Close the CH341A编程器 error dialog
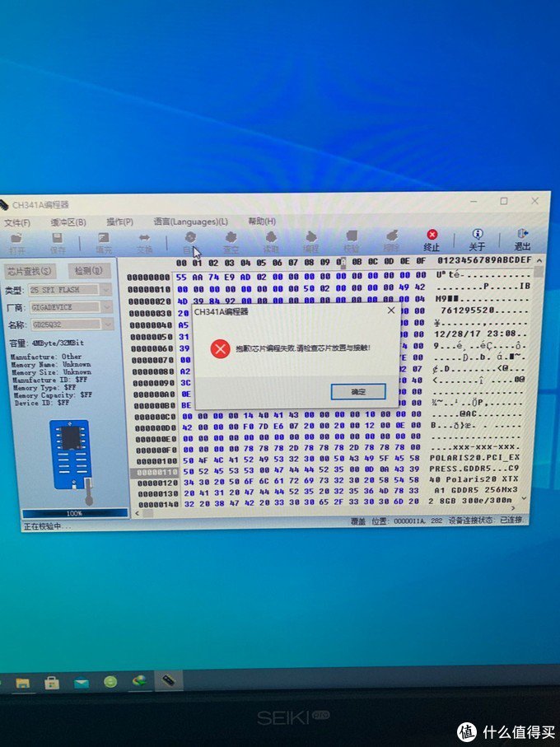 click(x=391, y=310)
